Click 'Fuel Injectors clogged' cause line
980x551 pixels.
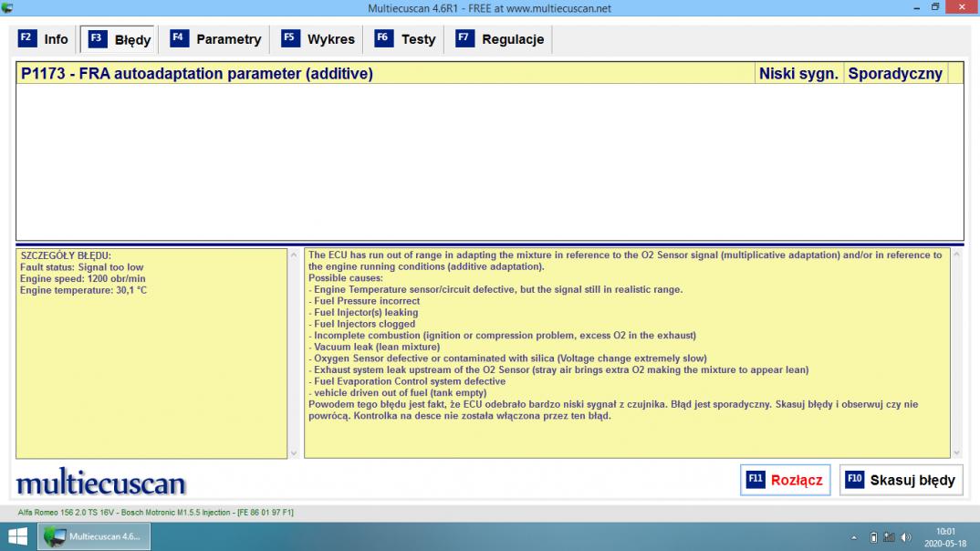362,324
